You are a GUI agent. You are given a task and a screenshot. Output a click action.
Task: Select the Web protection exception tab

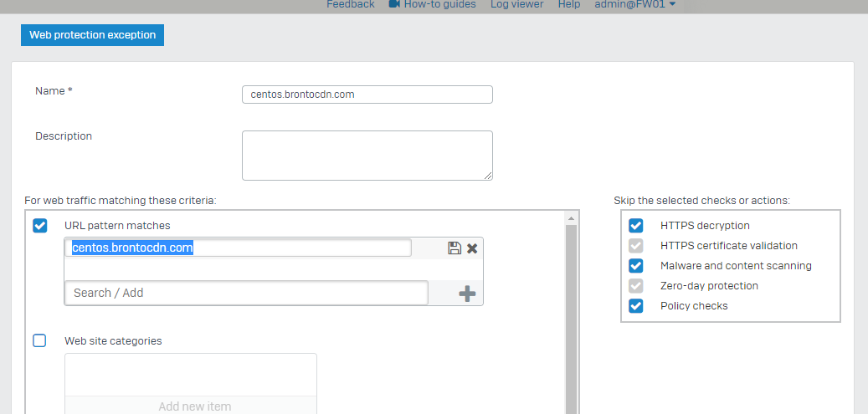pyautogui.click(x=92, y=35)
